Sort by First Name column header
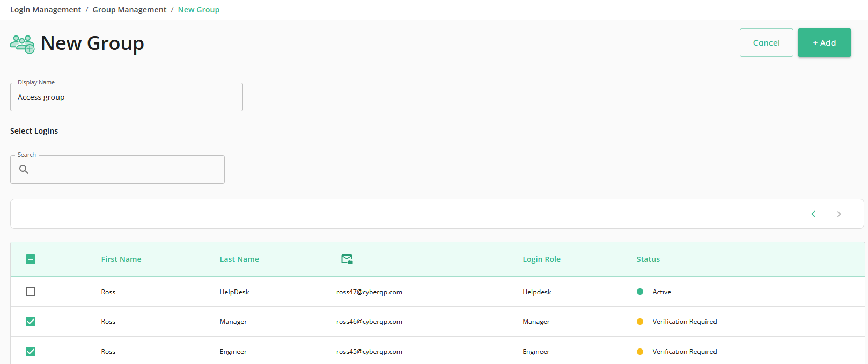 click(121, 259)
